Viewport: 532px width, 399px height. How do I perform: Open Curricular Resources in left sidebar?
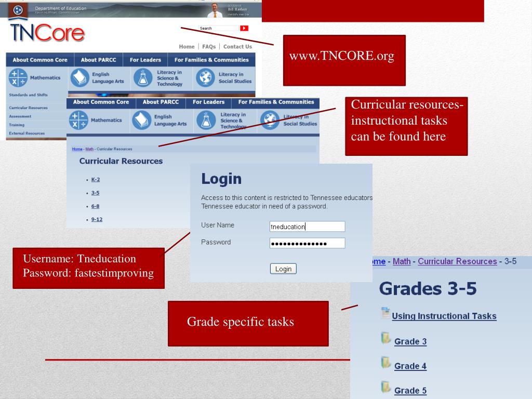[28, 108]
